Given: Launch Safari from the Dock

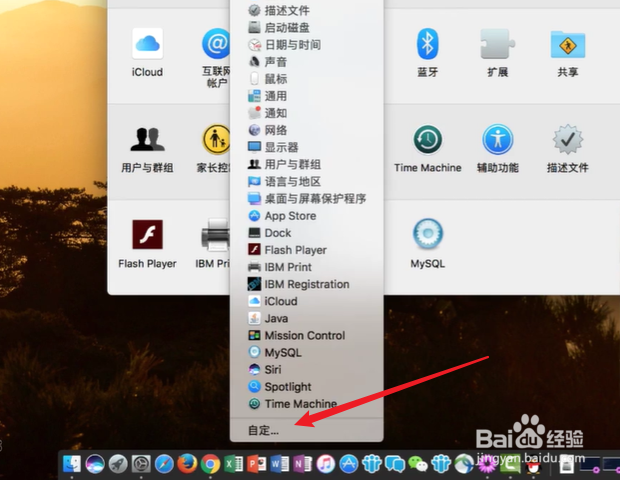Looking at the screenshot, I should point(164,464).
